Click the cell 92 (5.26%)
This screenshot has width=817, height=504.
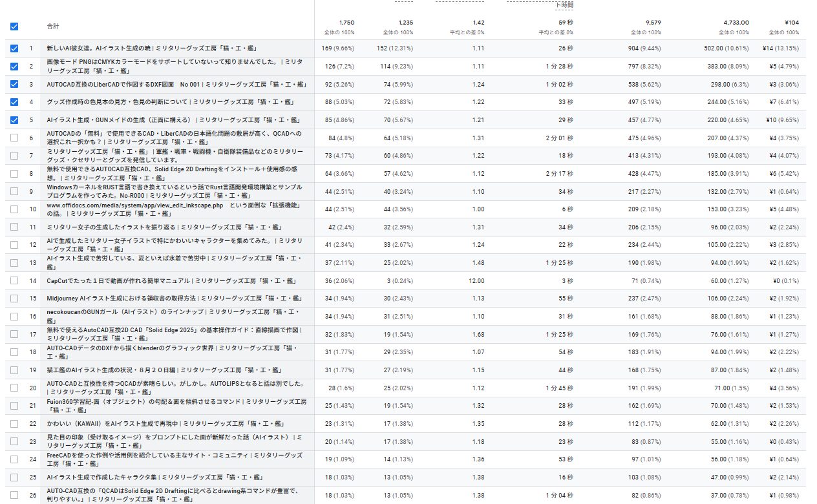[x=339, y=84]
